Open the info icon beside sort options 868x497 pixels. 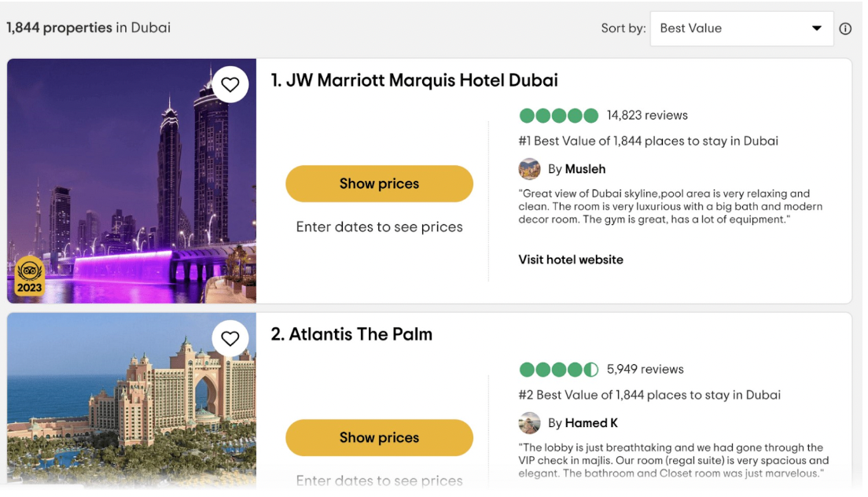point(845,28)
